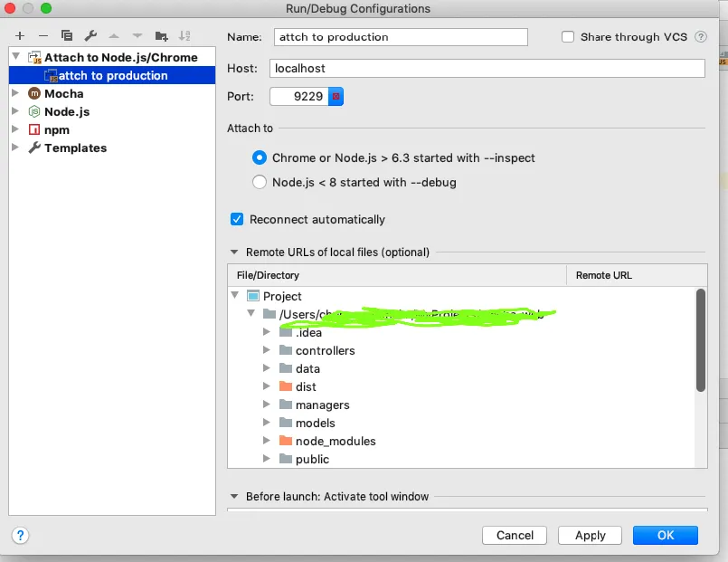Expand the public folder
728x562 pixels.
(267, 459)
